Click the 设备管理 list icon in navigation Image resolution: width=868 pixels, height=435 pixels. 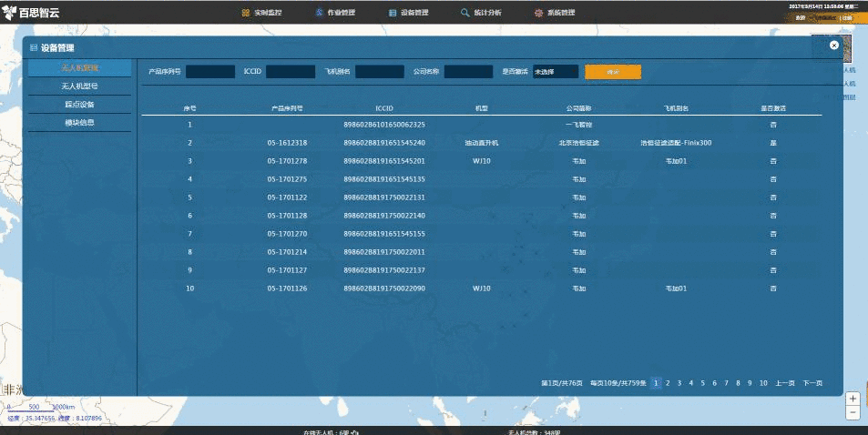tap(393, 13)
